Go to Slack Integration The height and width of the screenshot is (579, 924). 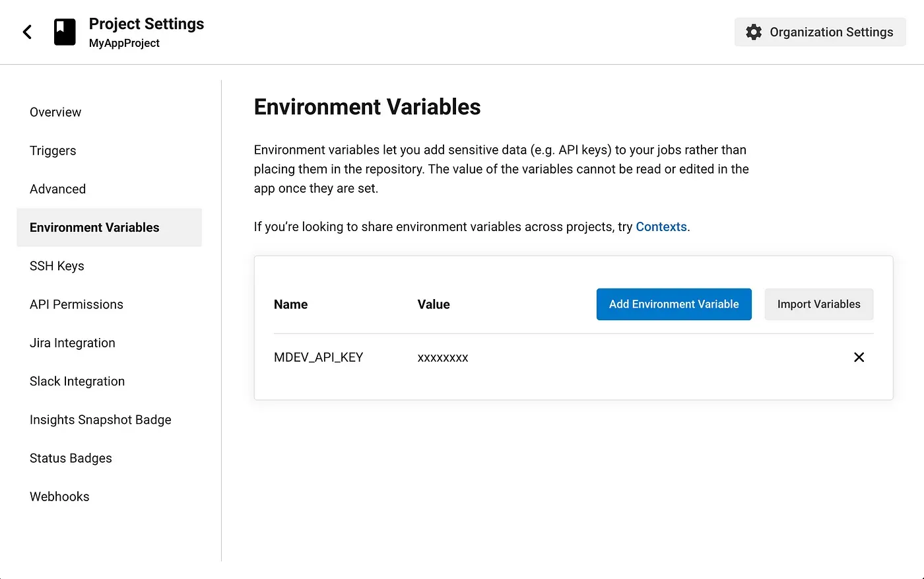77,382
